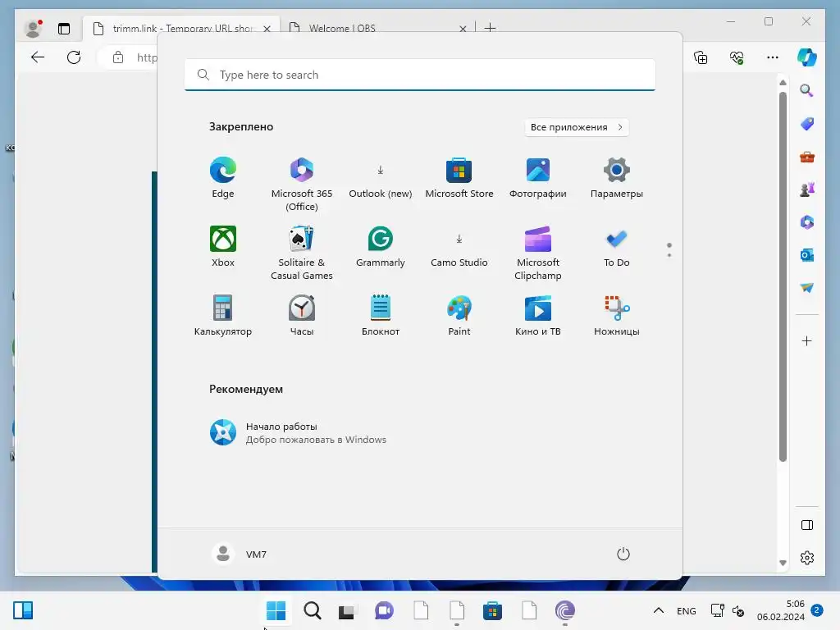Open Начало работы recommended item
This screenshot has height=630, width=840.
[x=298, y=433]
